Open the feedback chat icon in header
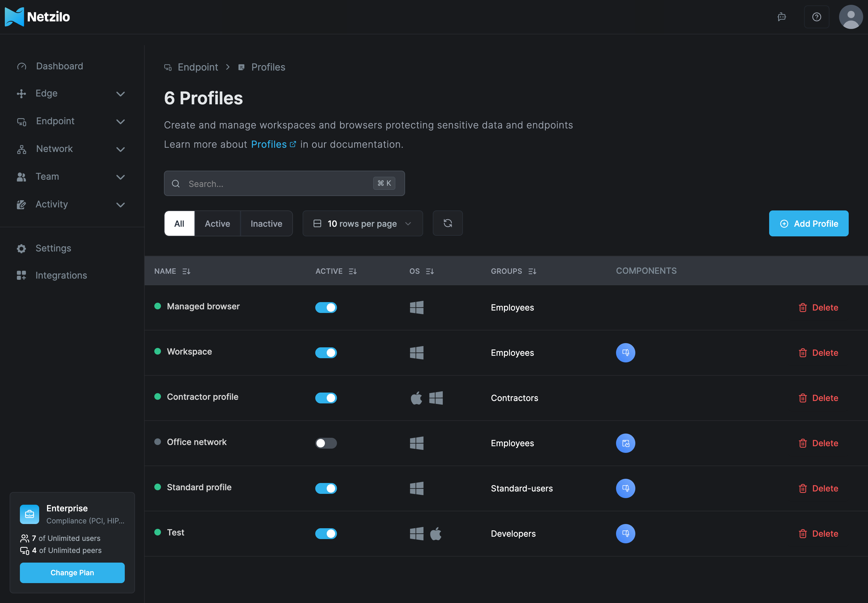 pyautogui.click(x=782, y=17)
